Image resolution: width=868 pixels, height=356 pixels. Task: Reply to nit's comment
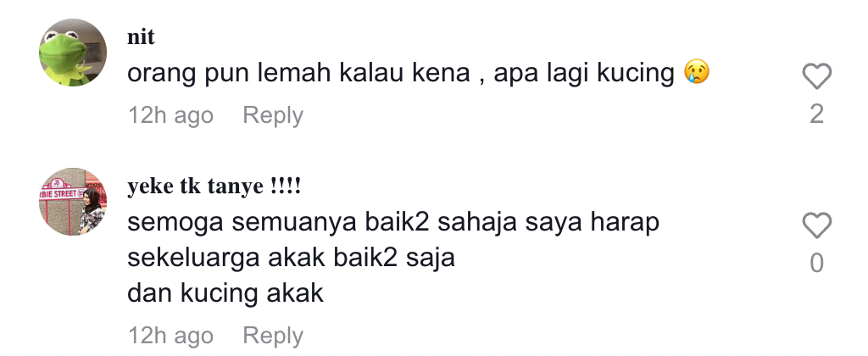(x=273, y=115)
